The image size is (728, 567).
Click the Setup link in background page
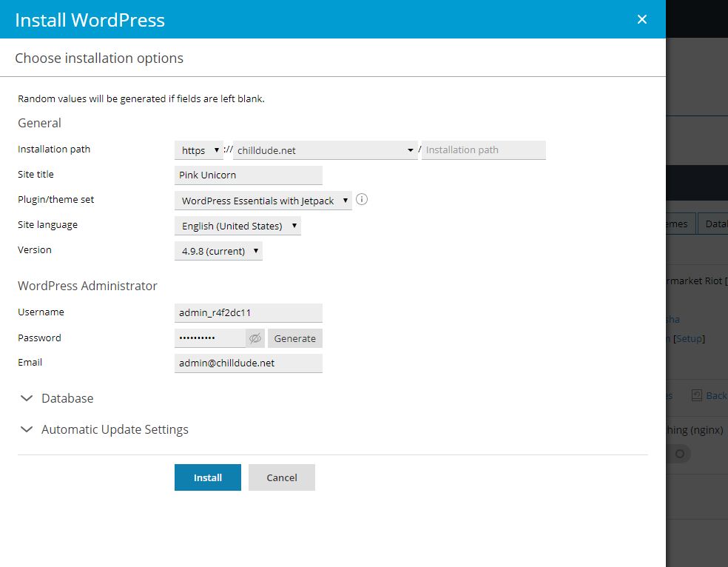[689, 338]
